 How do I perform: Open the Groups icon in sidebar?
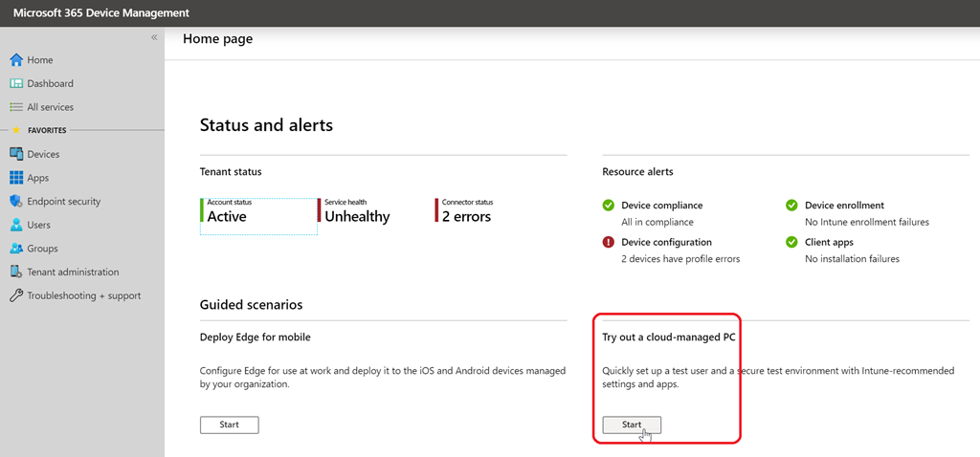16,249
